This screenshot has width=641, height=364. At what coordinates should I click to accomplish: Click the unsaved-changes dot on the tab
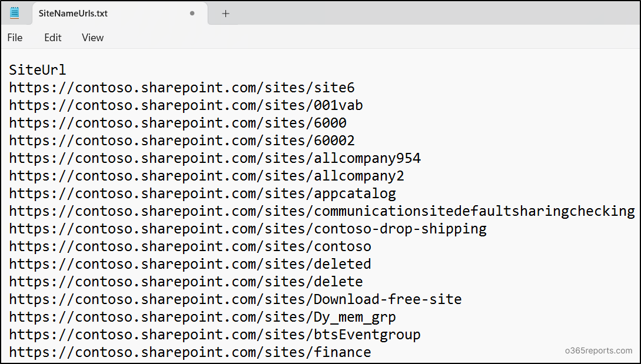coord(192,14)
